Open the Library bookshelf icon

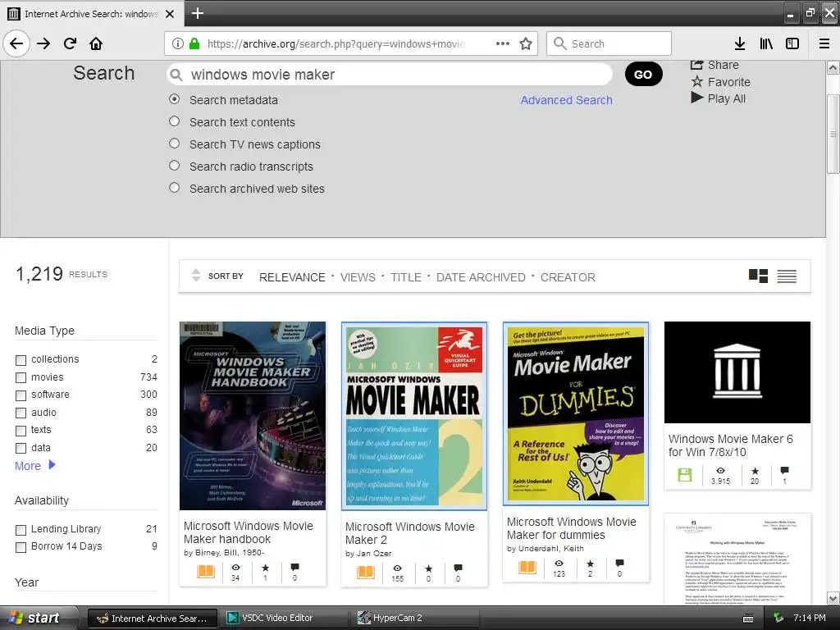click(x=766, y=43)
